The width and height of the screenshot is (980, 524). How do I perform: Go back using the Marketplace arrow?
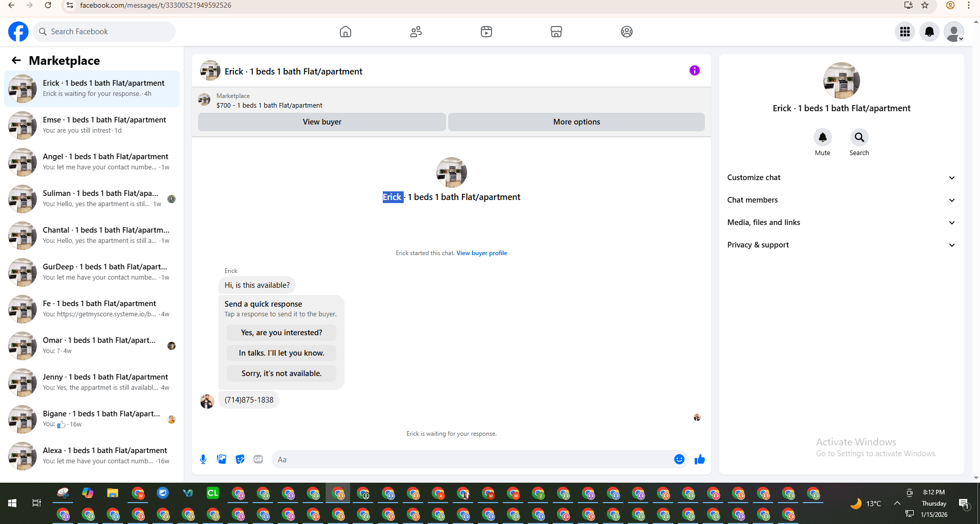[x=16, y=61]
